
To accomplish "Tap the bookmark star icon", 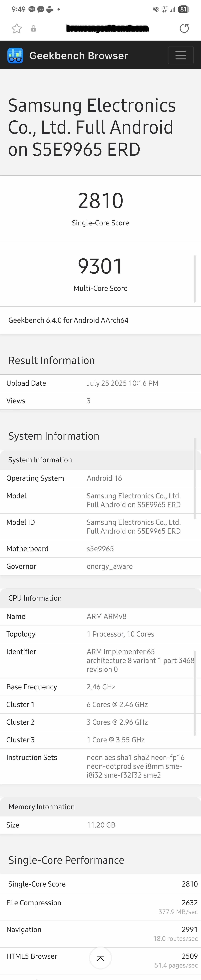I will pos(17,29).
